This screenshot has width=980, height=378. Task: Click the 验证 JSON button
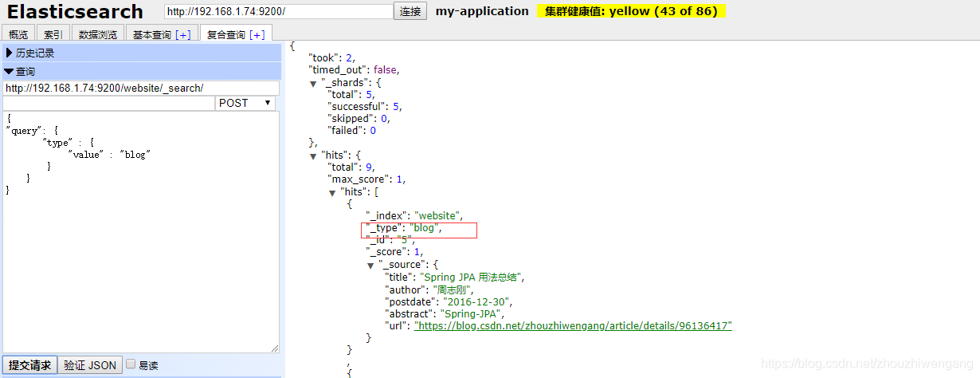90,365
